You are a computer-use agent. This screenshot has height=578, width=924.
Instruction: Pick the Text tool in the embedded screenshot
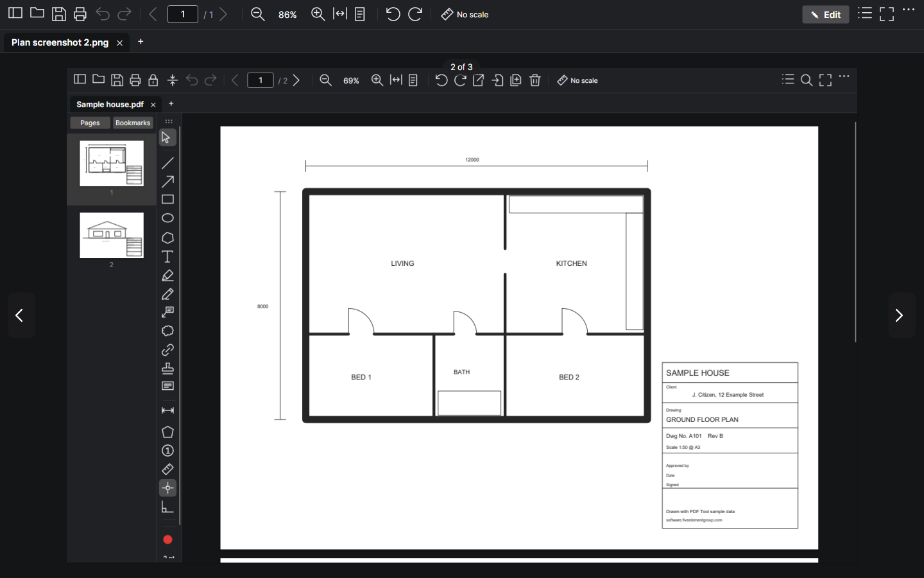pyautogui.click(x=167, y=257)
